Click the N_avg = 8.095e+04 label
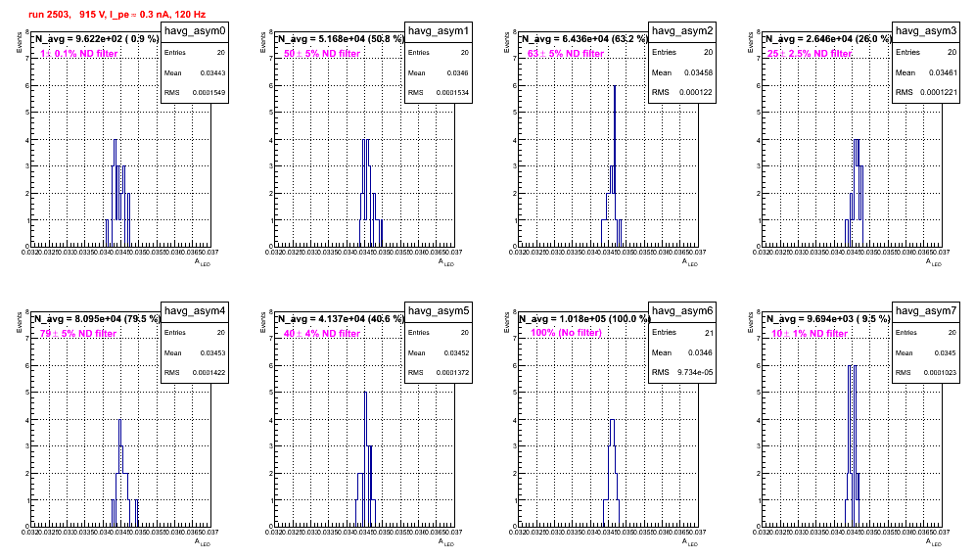Image resolution: width=975 pixels, height=560 pixels. tap(97, 318)
